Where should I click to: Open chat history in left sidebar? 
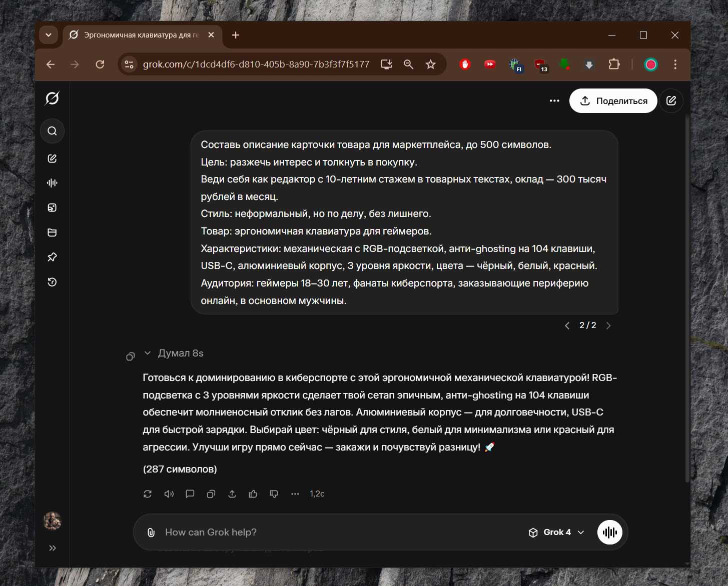tap(52, 282)
